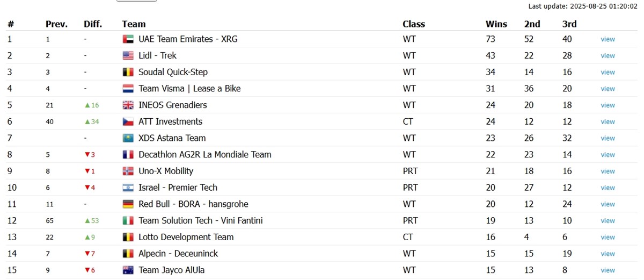
Task: Click the UAE flag icon
Action: point(128,39)
